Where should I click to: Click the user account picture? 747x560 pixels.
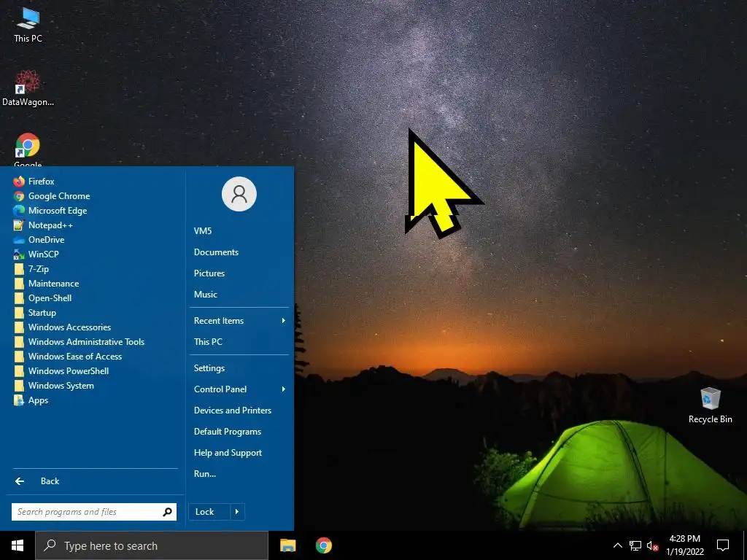point(239,194)
